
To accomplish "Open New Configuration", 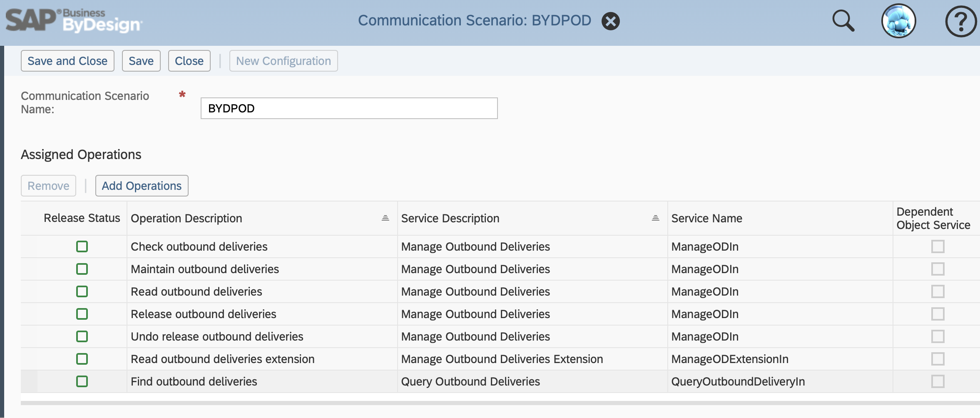I will (283, 60).
